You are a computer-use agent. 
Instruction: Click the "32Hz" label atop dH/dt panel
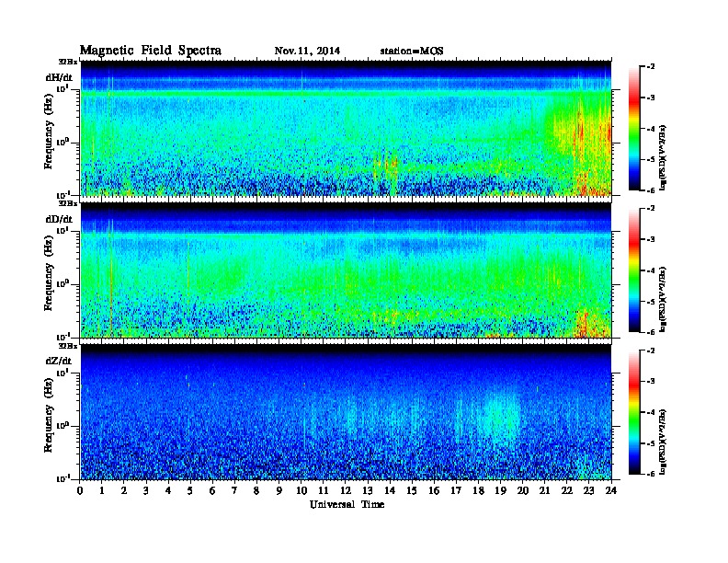68,62
